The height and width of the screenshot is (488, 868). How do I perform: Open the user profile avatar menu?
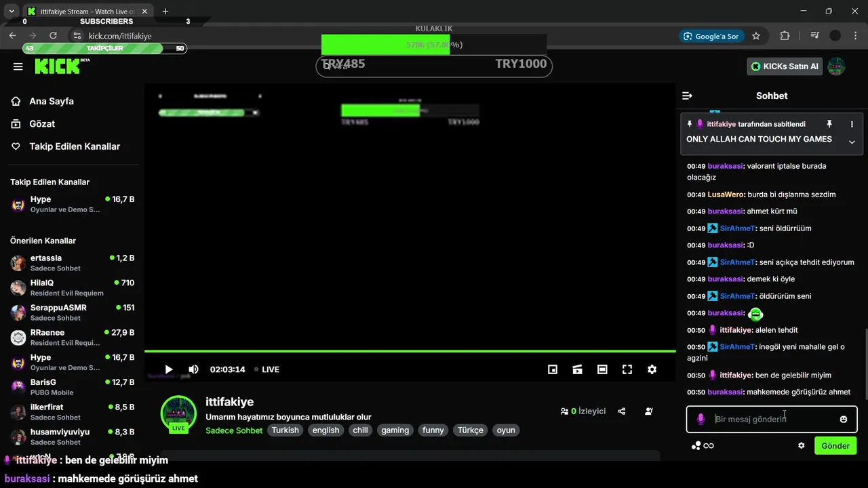pos(836,66)
